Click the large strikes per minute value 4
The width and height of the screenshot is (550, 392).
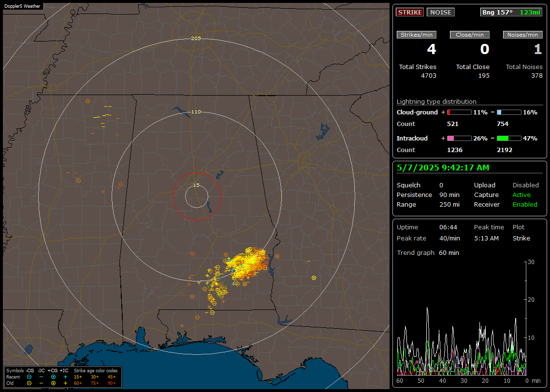click(432, 49)
